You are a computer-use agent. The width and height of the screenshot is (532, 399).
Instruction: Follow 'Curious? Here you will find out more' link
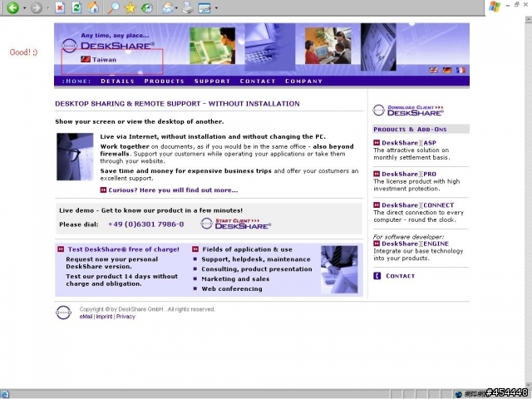pyautogui.click(x=173, y=190)
